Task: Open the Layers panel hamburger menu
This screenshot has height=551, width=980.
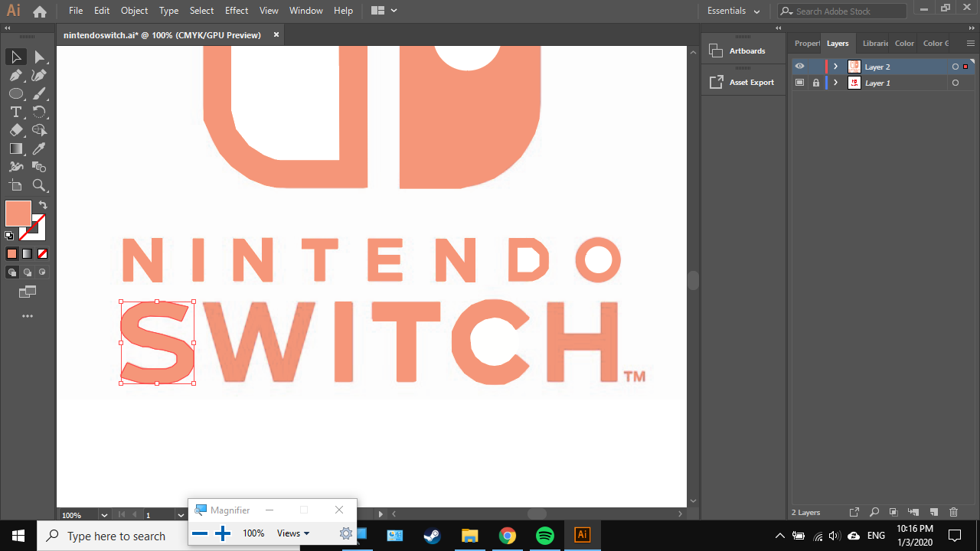Action: pyautogui.click(x=971, y=44)
